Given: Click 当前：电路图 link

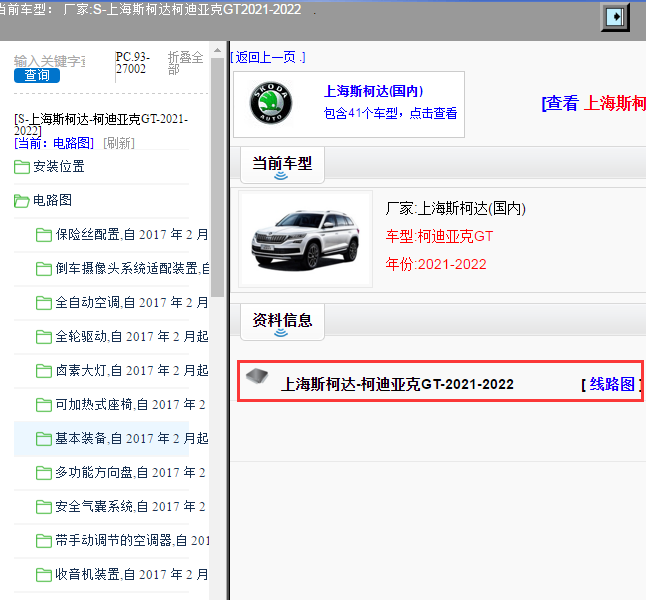Looking at the screenshot, I should [54, 143].
